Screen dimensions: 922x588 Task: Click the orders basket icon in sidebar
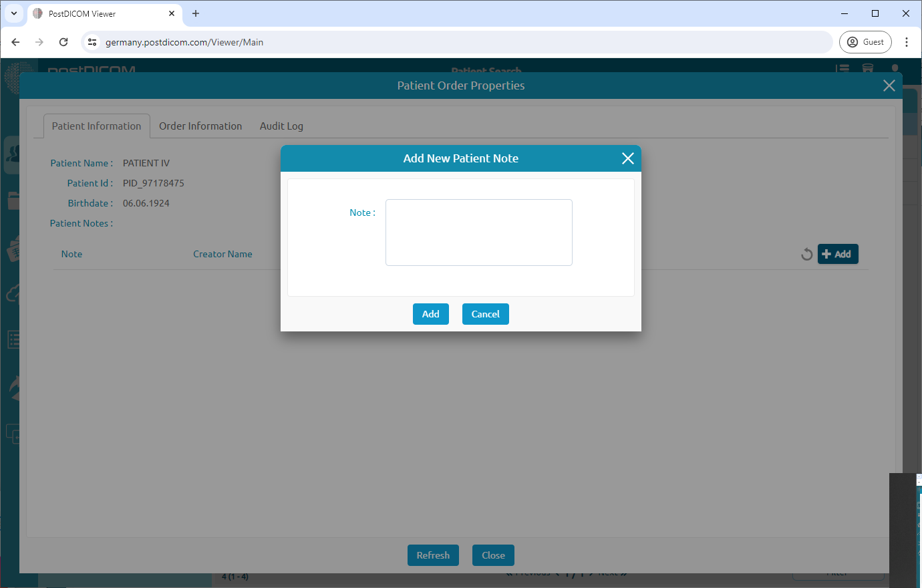tap(13, 250)
